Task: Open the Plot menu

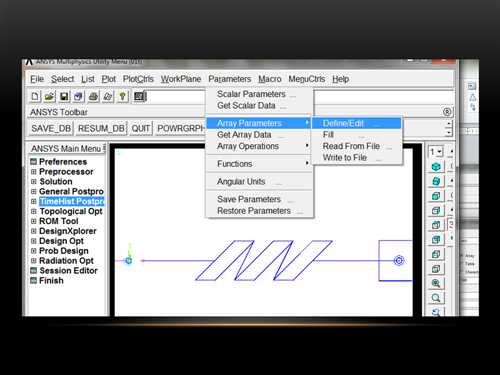Action: click(109, 79)
